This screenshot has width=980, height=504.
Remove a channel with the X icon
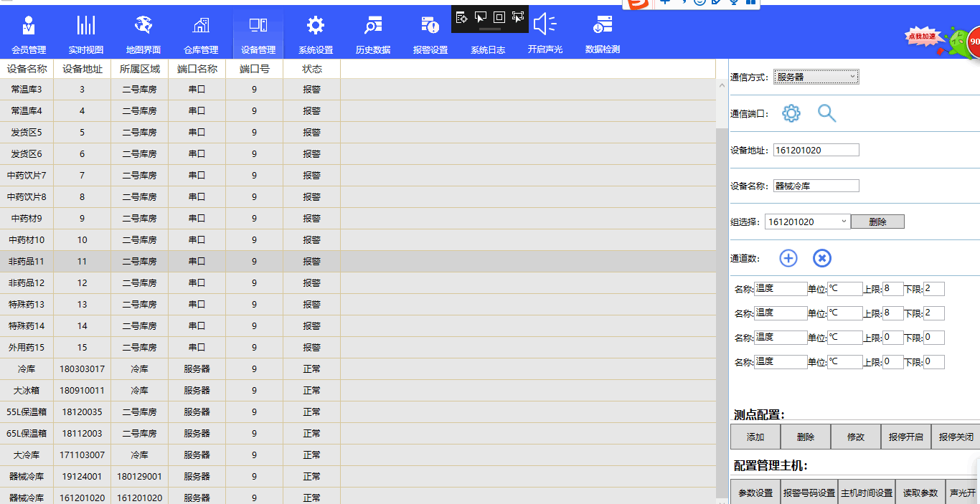[821, 258]
